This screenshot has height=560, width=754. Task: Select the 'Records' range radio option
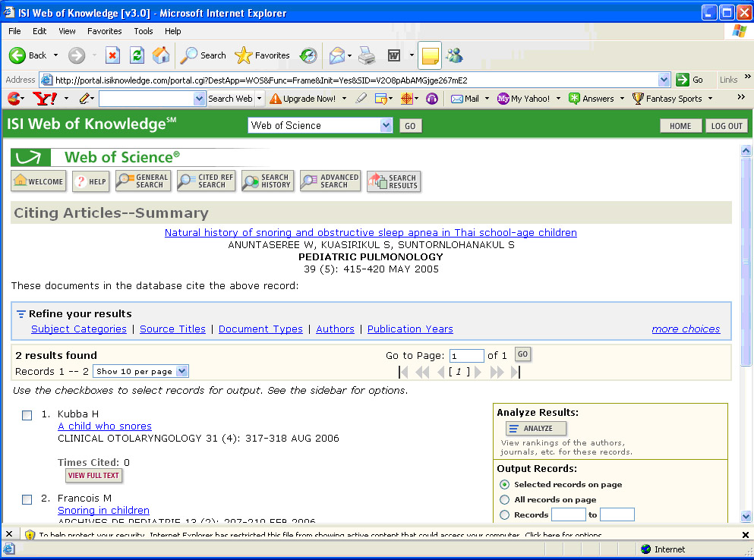[504, 514]
